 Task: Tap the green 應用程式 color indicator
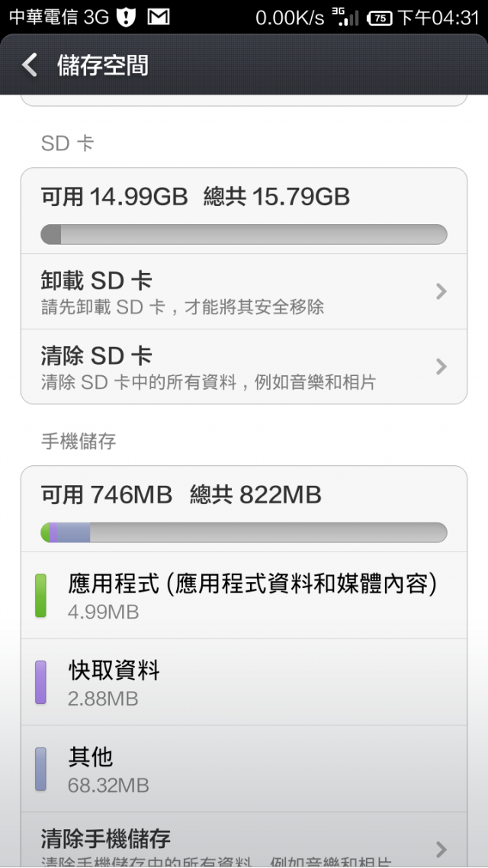tap(40, 595)
